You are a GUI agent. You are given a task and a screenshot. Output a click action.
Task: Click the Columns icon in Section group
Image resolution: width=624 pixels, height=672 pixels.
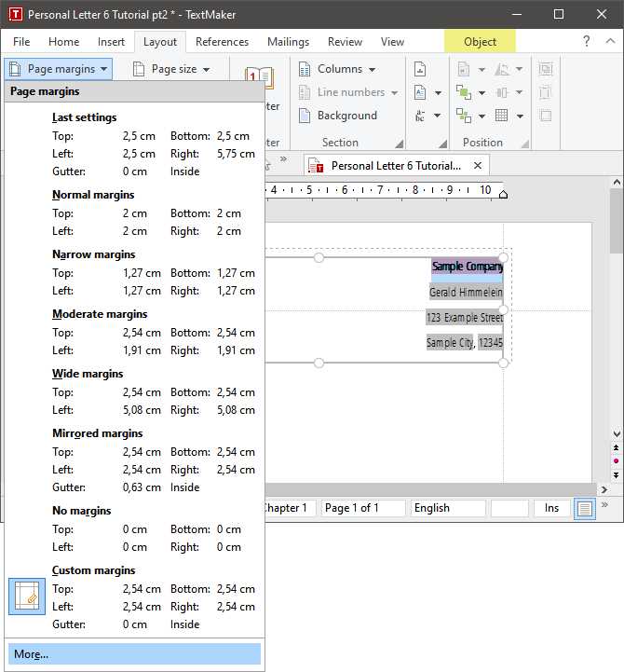click(305, 69)
